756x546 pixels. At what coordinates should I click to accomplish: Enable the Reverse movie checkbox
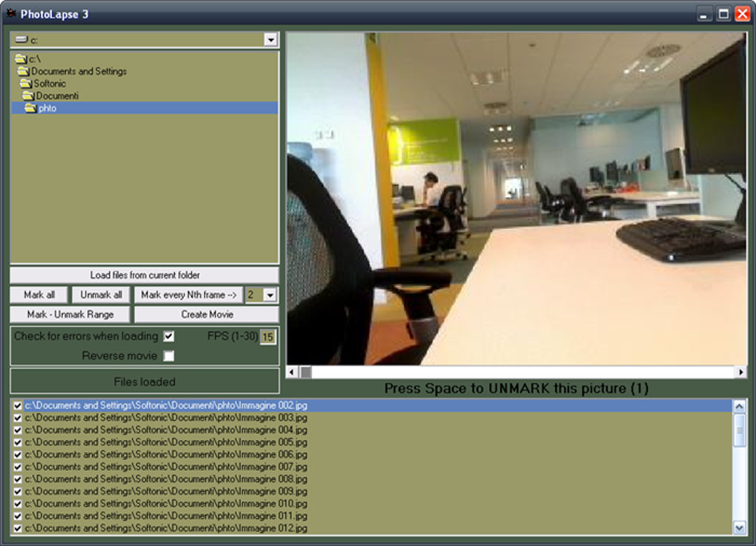click(169, 356)
